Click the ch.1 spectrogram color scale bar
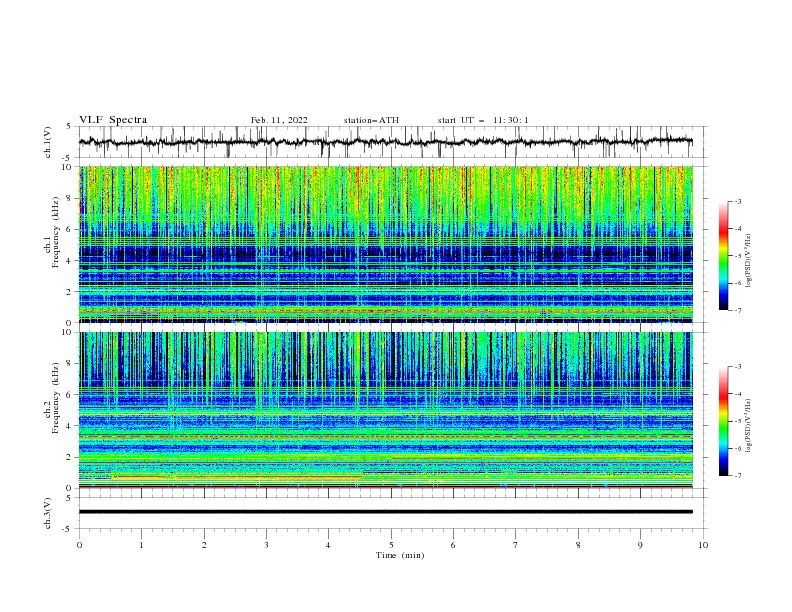 click(724, 256)
